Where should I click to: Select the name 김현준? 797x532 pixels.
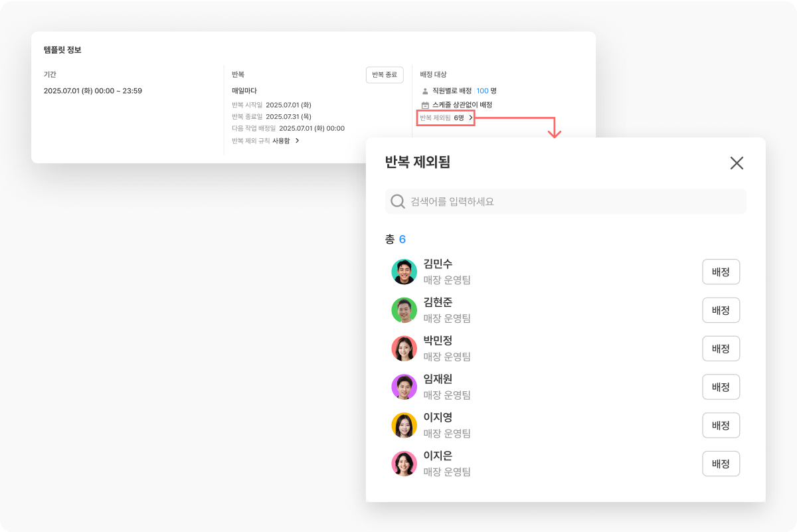click(438, 303)
